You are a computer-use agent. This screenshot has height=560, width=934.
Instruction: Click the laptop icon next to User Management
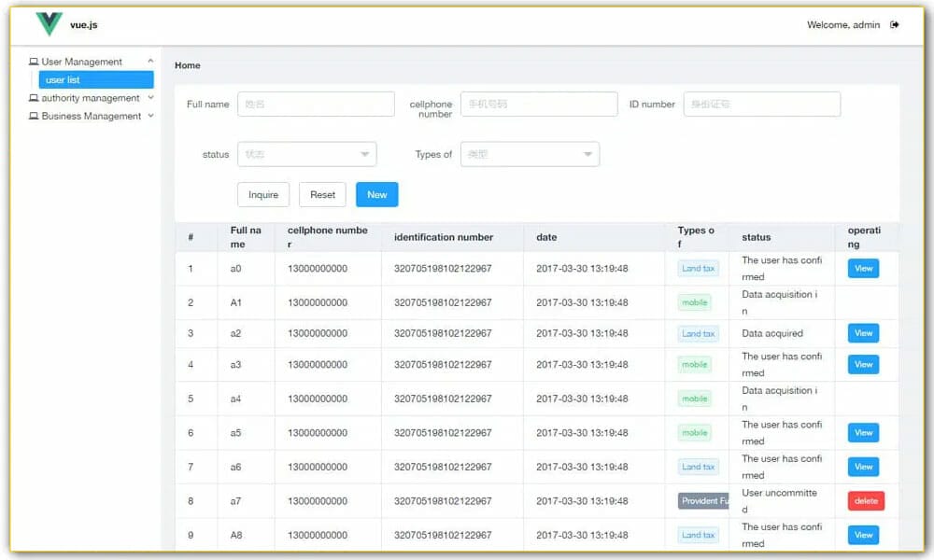(x=34, y=63)
